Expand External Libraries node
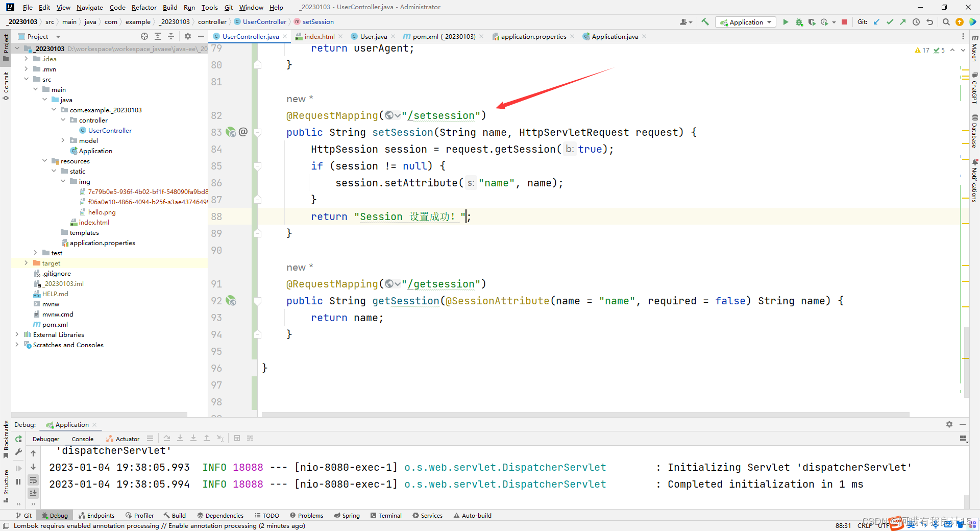Screen dimensions: 980x531 click(17, 334)
